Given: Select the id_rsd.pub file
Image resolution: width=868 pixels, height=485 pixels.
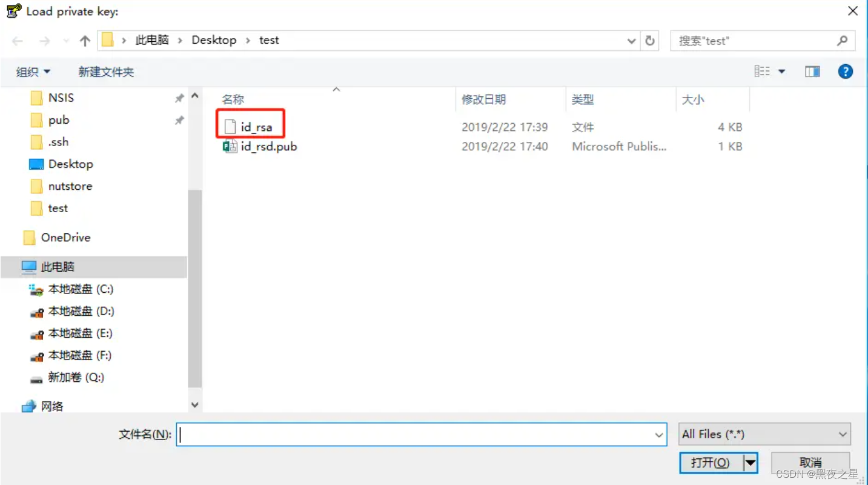Looking at the screenshot, I should coord(269,147).
